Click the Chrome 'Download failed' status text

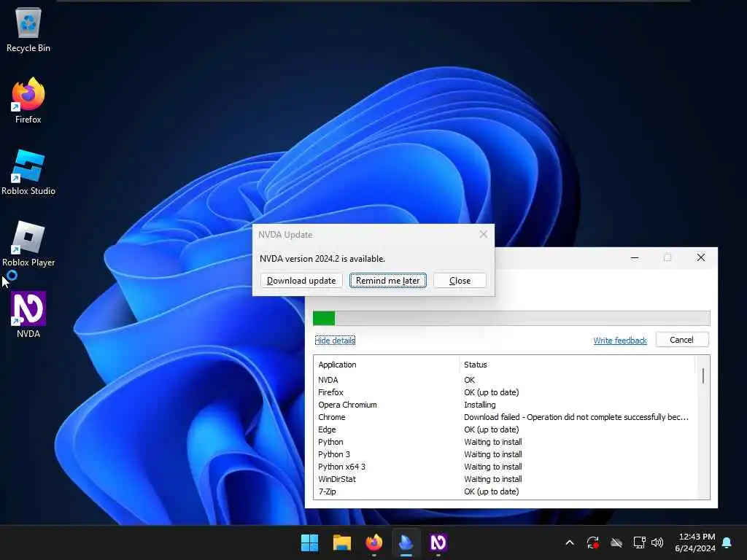[576, 417]
